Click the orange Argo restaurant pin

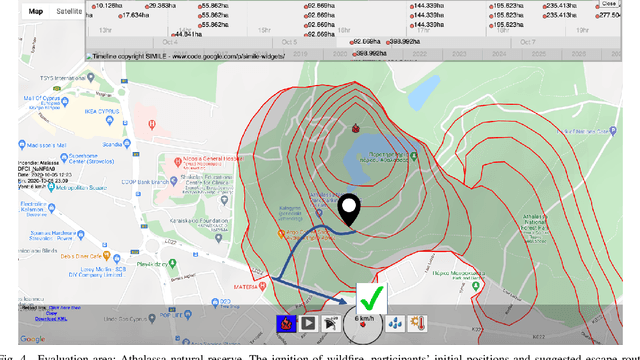[281, 234]
